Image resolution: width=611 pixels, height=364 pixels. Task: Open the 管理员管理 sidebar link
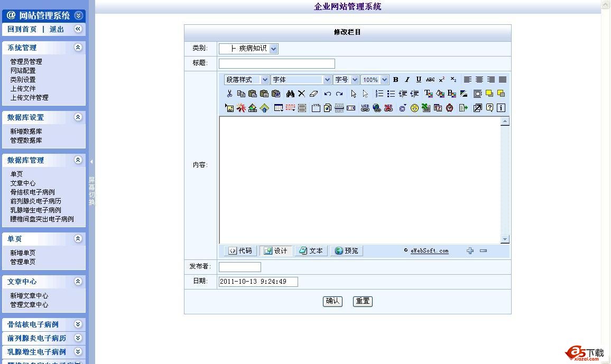26,62
